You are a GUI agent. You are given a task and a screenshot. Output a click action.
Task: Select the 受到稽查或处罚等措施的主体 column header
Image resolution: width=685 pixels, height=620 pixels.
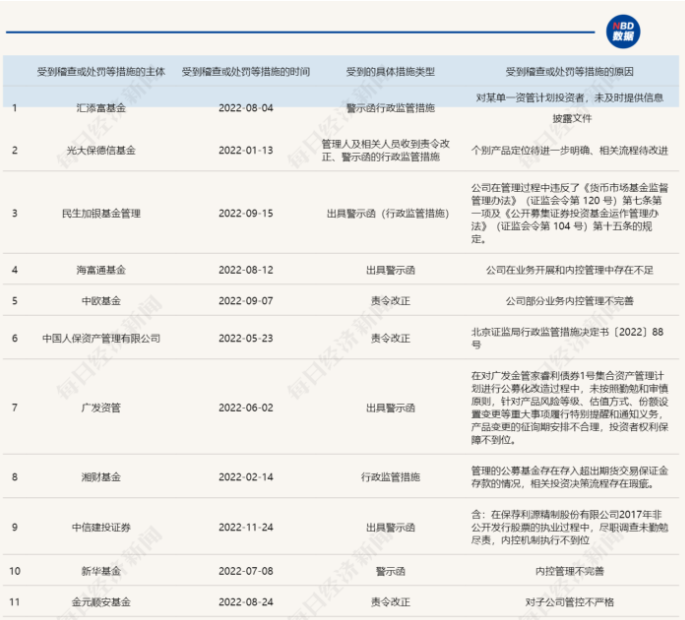100,72
